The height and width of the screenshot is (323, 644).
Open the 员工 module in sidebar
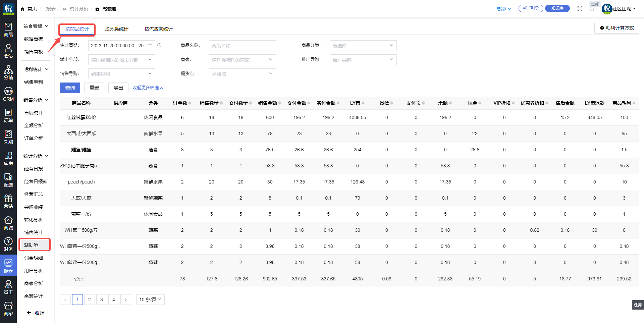8,287
